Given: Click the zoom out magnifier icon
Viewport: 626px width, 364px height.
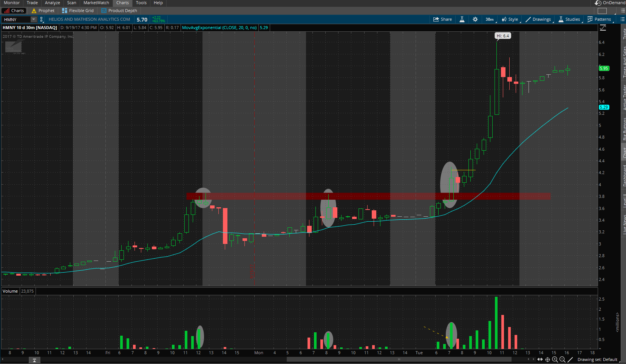Looking at the screenshot, I should pyautogui.click(x=562, y=359).
